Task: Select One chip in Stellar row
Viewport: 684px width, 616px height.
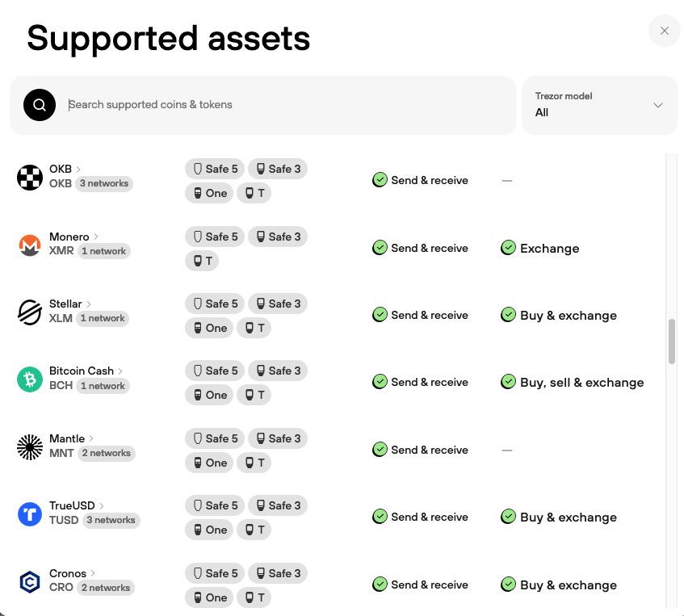Action: click(x=209, y=328)
